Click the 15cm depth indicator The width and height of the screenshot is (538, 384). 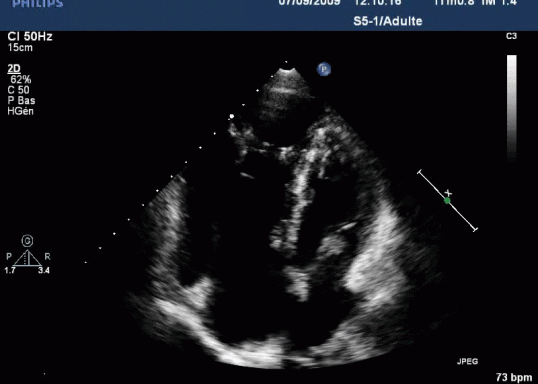(x=20, y=48)
